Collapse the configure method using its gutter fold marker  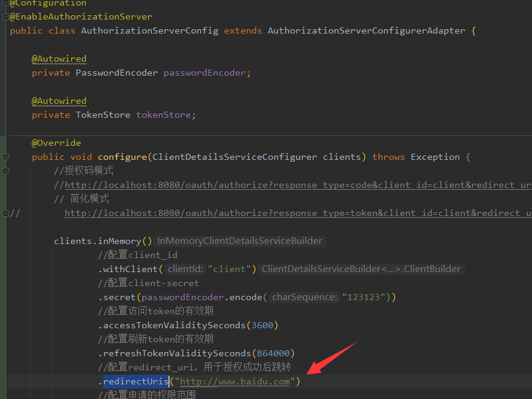[x=5, y=157]
